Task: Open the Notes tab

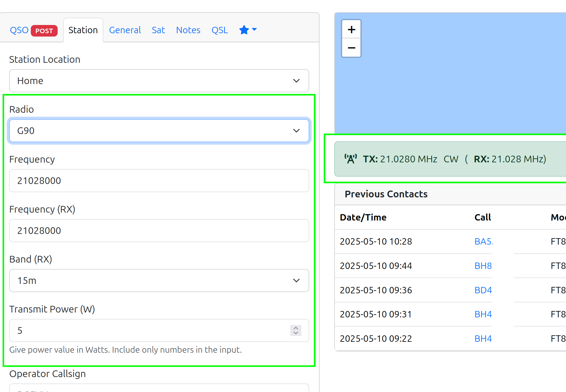Action: 188,30
